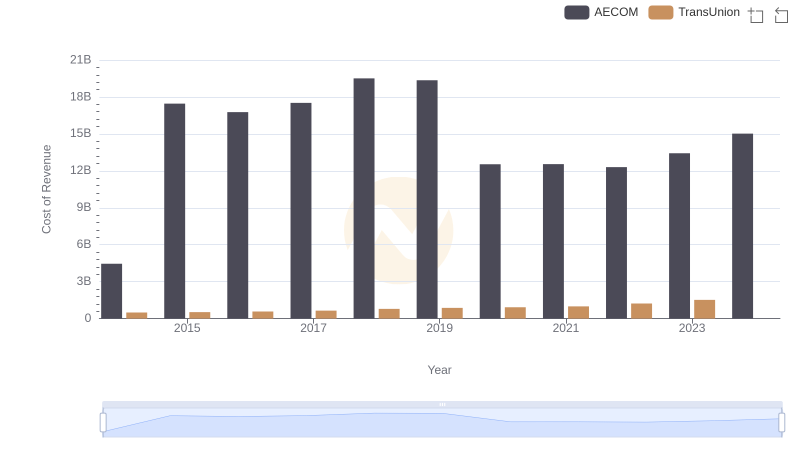Click the 2017 x-axis label

313,328
